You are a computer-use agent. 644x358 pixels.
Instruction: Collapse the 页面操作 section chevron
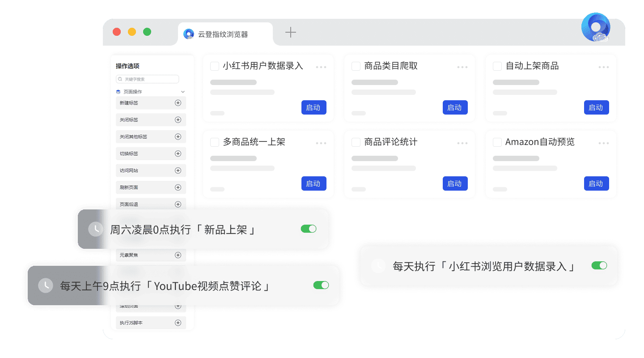pyautogui.click(x=182, y=92)
